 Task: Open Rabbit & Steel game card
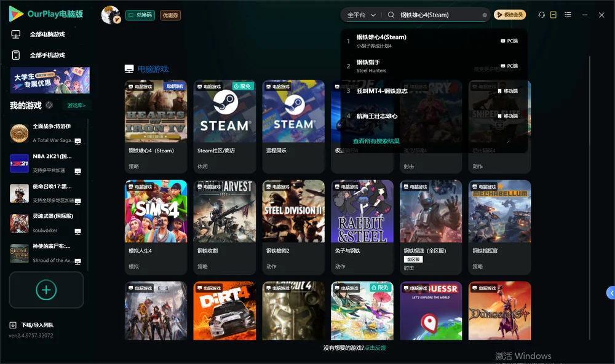pyautogui.click(x=362, y=227)
